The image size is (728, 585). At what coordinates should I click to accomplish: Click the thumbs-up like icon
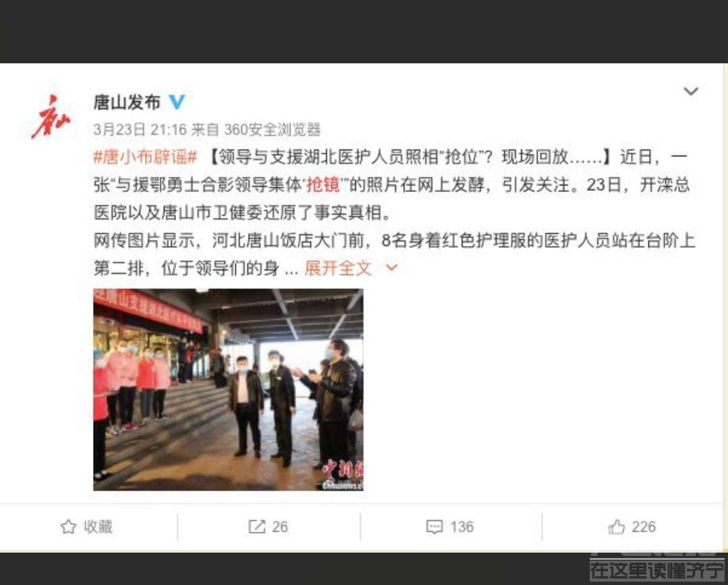(x=617, y=526)
